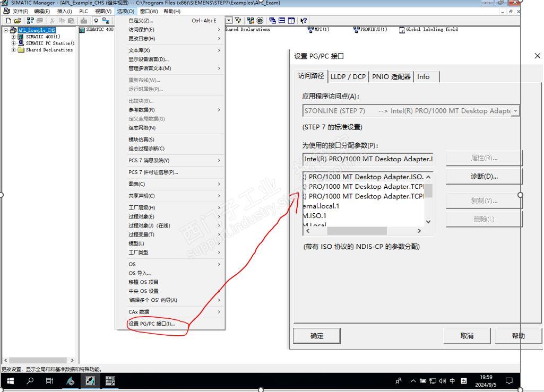
Task: Click the Tile vertically toolbar icon
Action: coord(291,21)
